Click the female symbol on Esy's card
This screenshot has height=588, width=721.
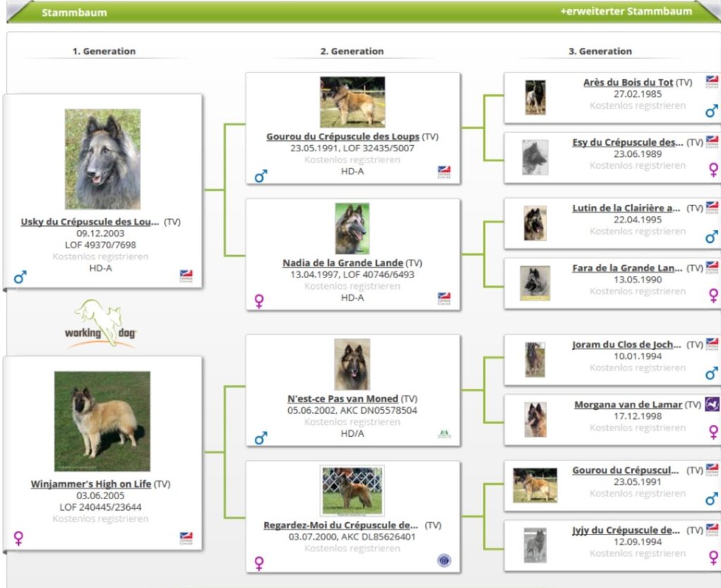714,170
